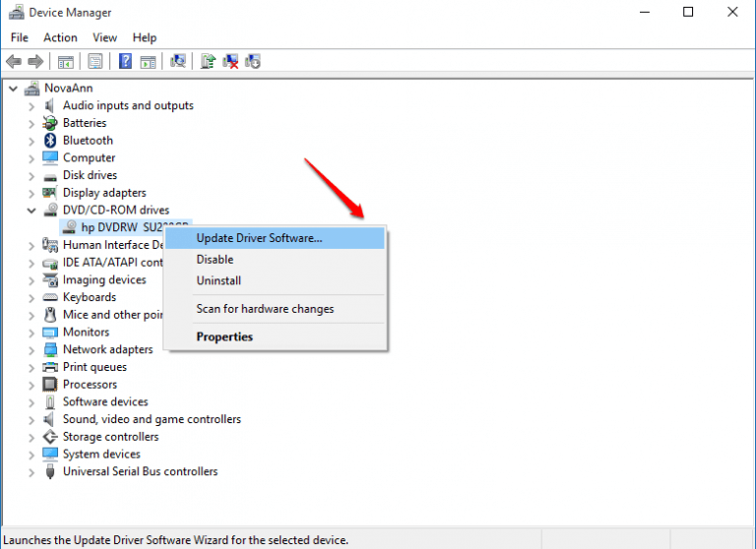Click the Update Driver Software toolbar icon

[208, 62]
